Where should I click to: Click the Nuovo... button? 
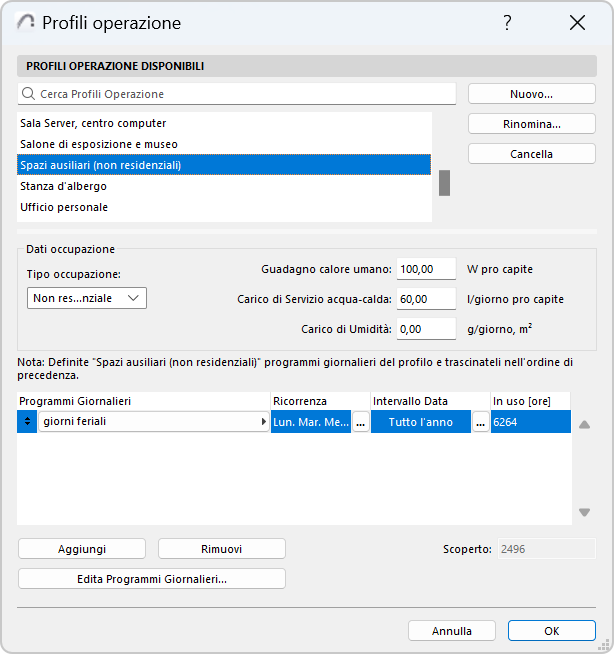point(531,94)
